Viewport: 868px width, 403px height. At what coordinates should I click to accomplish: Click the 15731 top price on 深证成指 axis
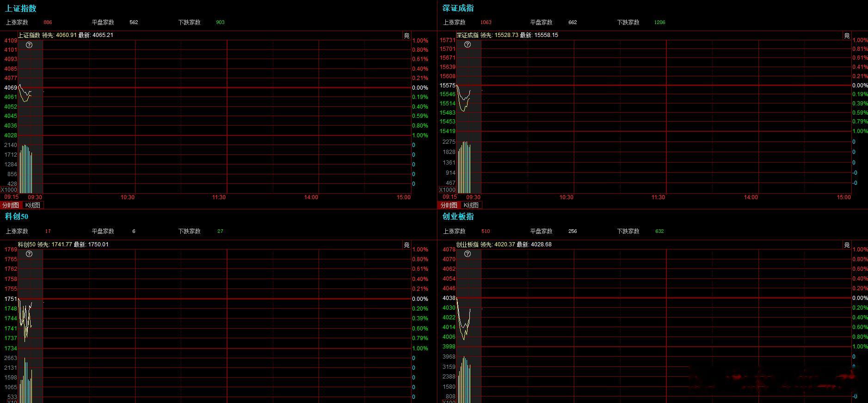pos(448,41)
